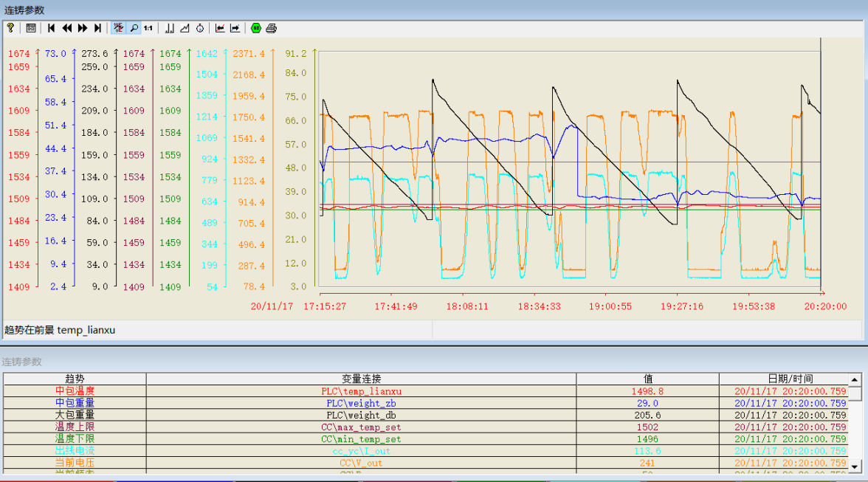
Task: Click the 20:20:00 time axis label
Action: point(825,306)
